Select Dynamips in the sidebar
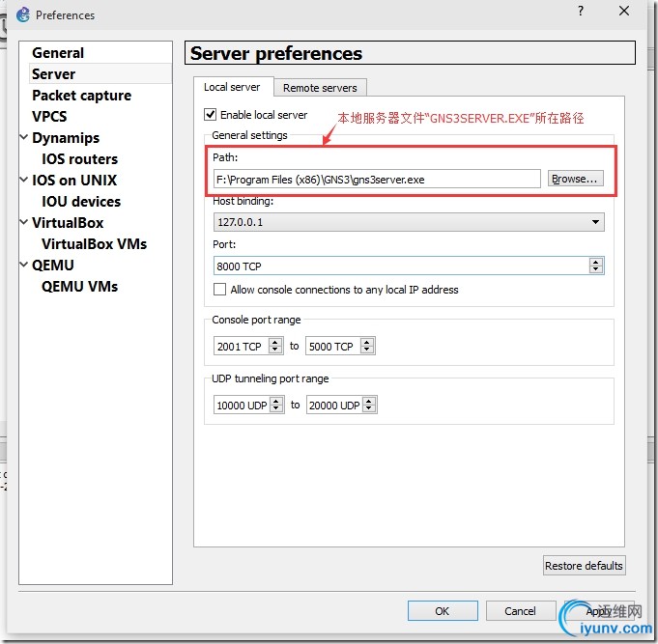The width and height of the screenshot is (658, 644). pos(66,138)
